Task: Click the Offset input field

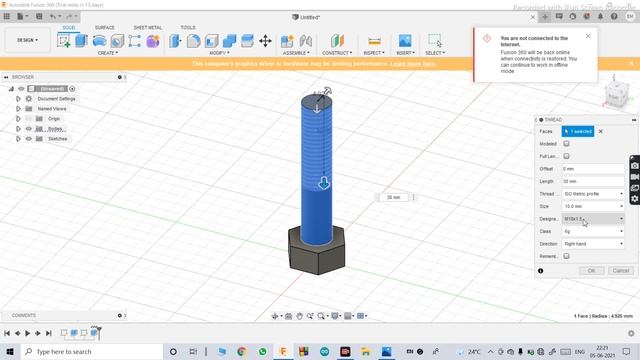Action: click(x=593, y=169)
